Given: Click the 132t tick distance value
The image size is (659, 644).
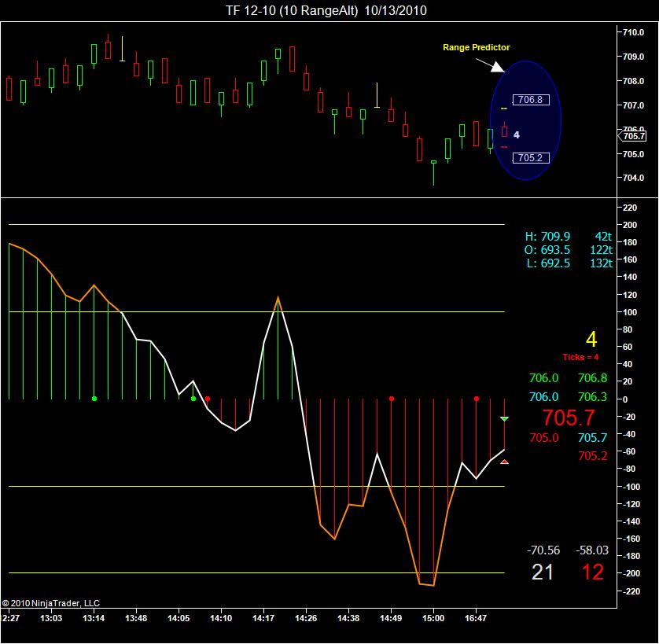Looking at the screenshot, I should (x=602, y=263).
